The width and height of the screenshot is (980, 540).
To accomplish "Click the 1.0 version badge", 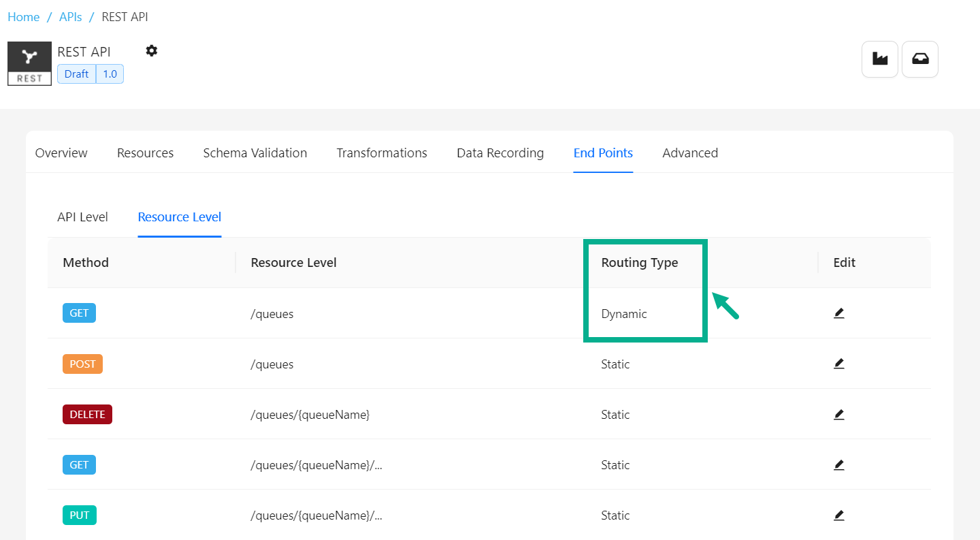I will pos(110,74).
